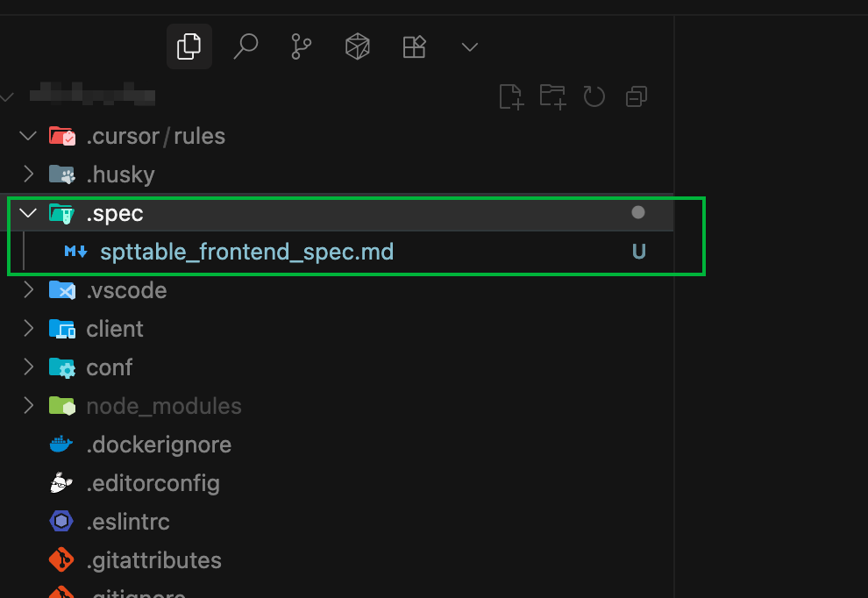The image size is (868, 598).
Task: Open the Source Control view
Action: [302, 46]
